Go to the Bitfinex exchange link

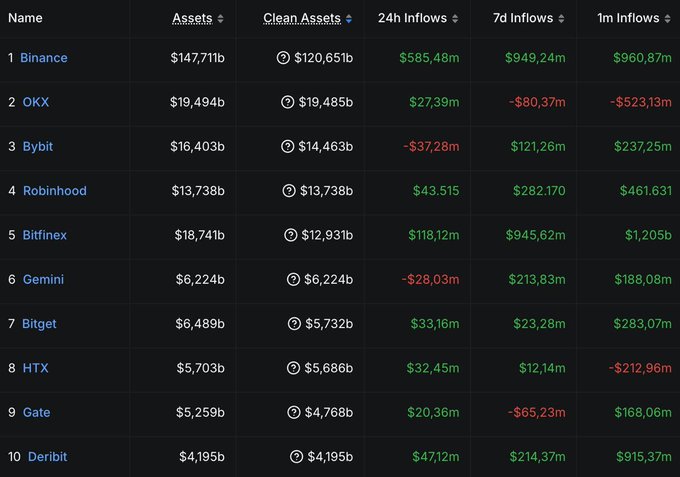43,235
